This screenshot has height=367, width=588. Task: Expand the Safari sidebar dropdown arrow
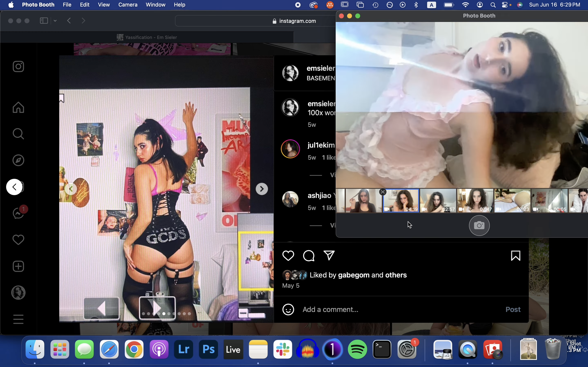click(55, 21)
